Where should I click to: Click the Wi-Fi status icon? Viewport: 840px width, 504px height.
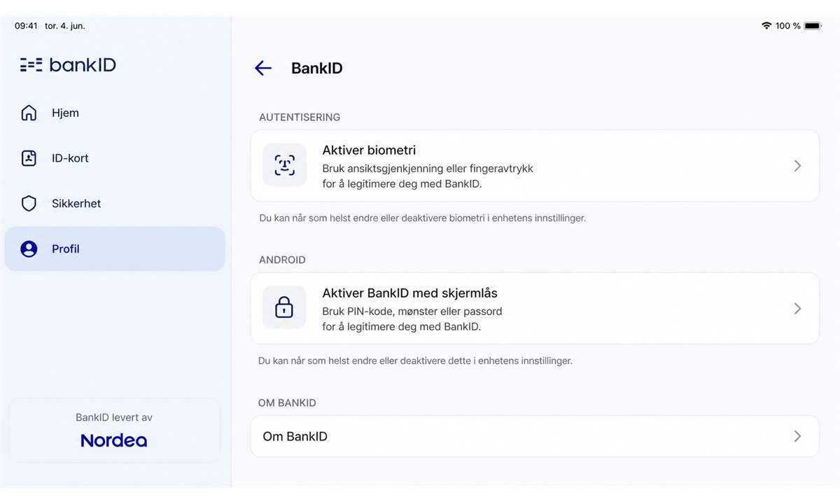pyautogui.click(x=766, y=26)
